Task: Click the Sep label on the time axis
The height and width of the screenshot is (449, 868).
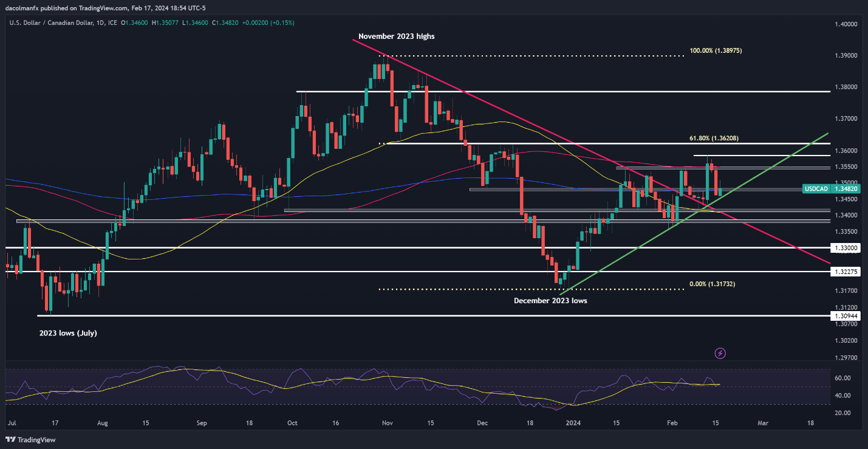Action: point(202,422)
